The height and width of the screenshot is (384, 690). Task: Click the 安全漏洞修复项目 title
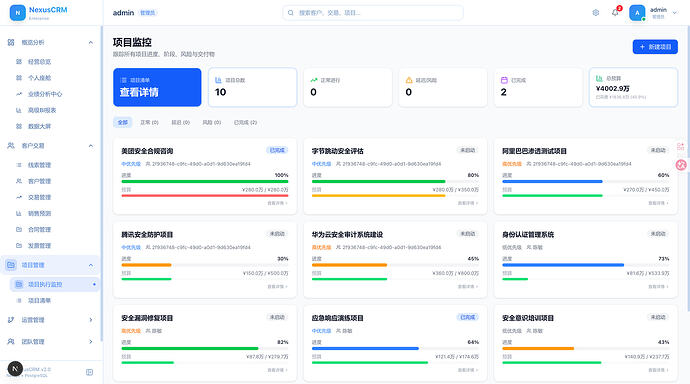147,318
